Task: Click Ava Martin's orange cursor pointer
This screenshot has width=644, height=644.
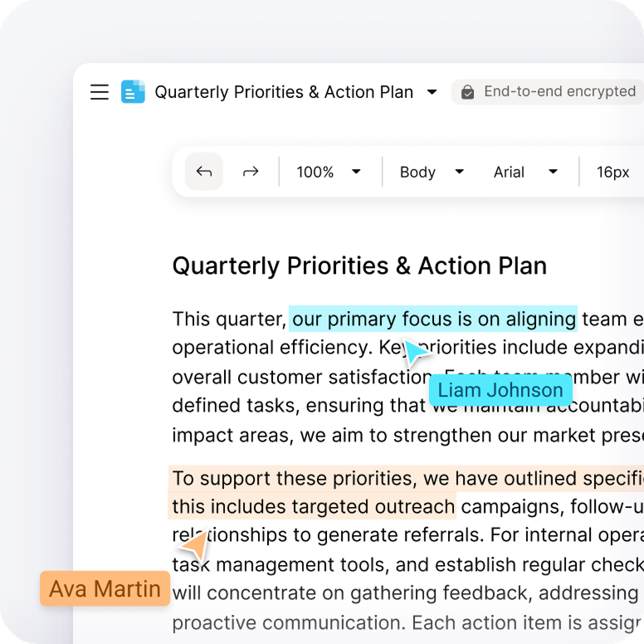Action: [x=196, y=547]
